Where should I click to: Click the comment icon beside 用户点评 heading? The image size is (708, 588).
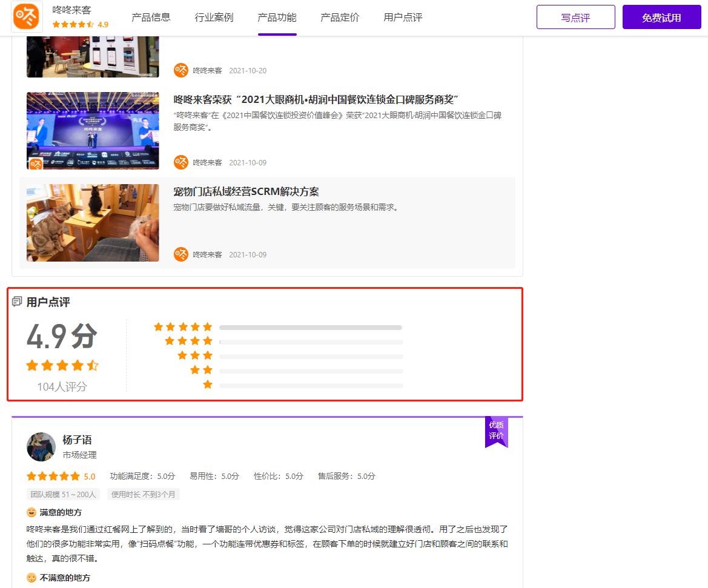pos(17,302)
